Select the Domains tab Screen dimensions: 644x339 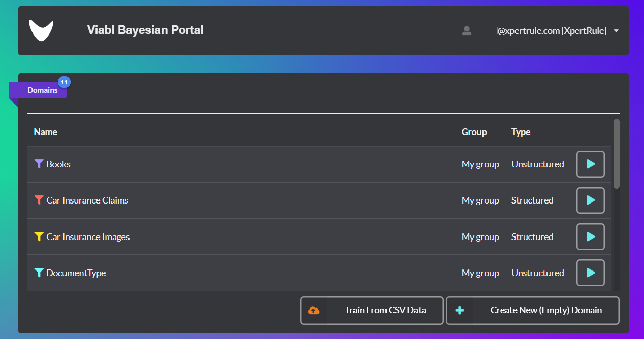(42, 90)
